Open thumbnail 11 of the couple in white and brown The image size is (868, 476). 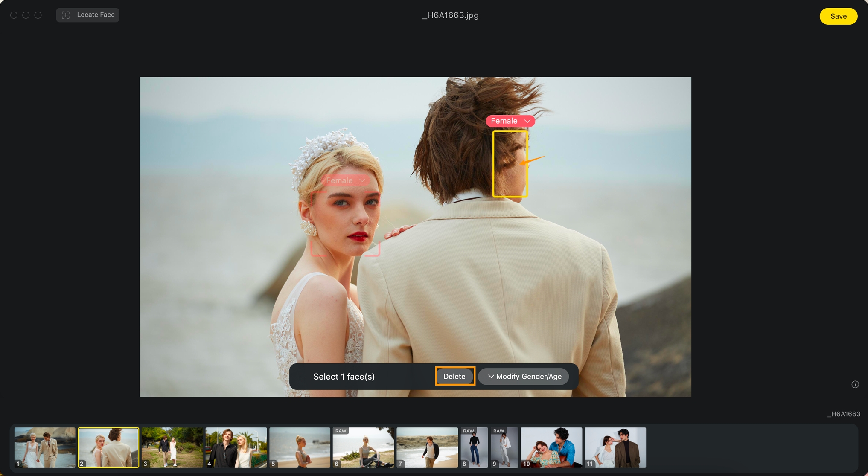coord(615,447)
